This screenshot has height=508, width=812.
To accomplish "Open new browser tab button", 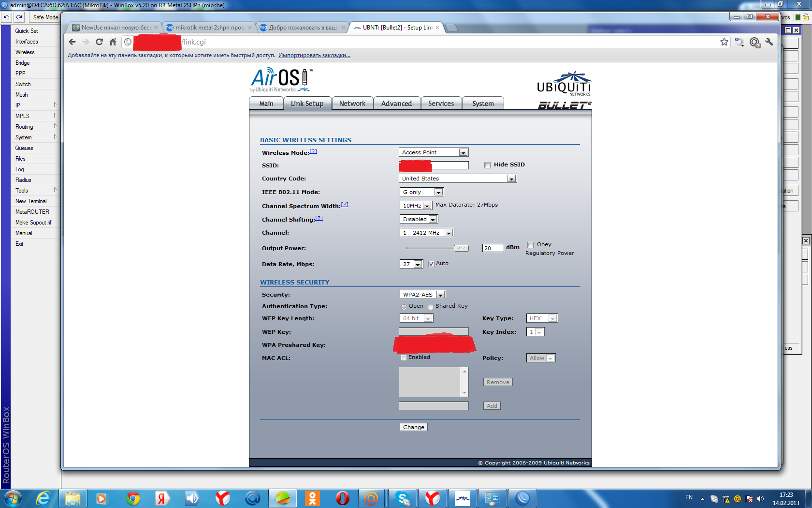I will click(x=451, y=28).
